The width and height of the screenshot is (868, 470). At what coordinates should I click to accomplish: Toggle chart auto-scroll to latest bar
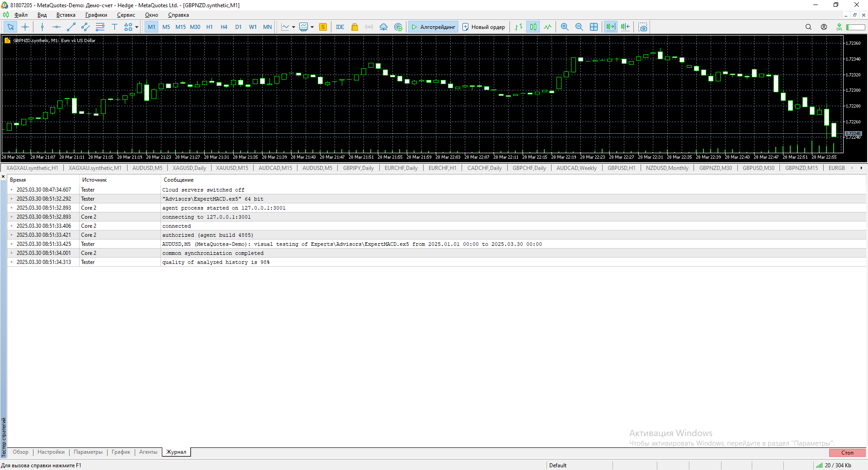point(610,27)
